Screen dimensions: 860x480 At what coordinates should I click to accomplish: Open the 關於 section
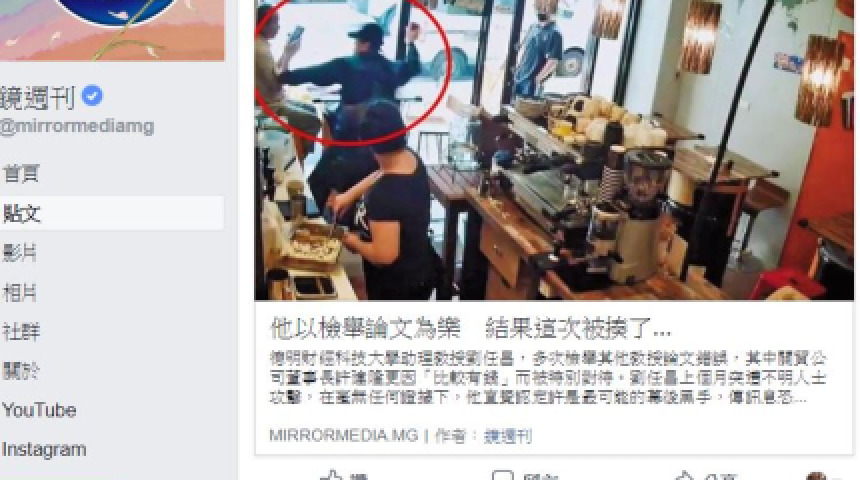[21, 371]
